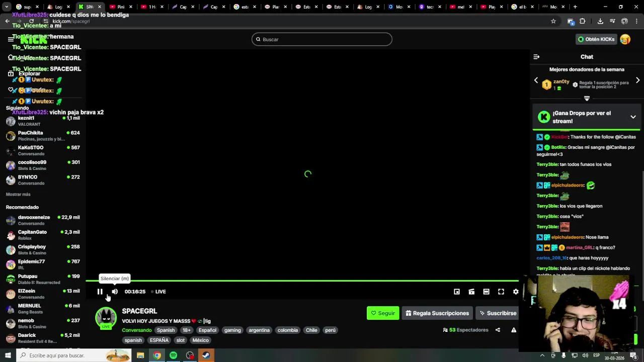The width and height of the screenshot is (644, 362).
Task: Open CapitanGato recommended channel
Action: pyautogui.click(x=43, y=235)
